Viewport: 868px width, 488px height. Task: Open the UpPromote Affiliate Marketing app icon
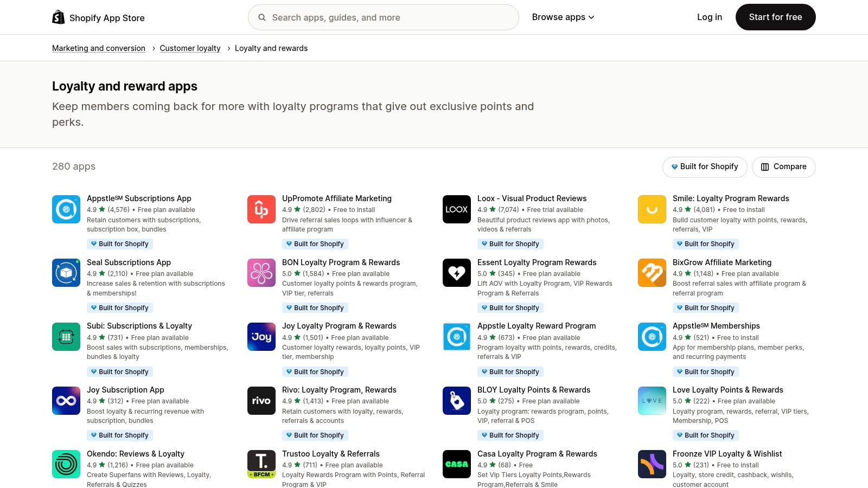(x=261, y=209)
